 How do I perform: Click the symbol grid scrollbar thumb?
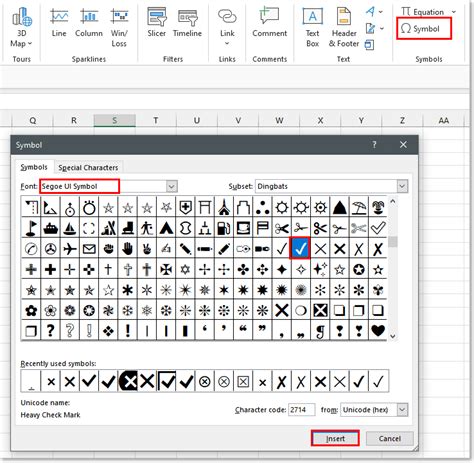(393, 242)
